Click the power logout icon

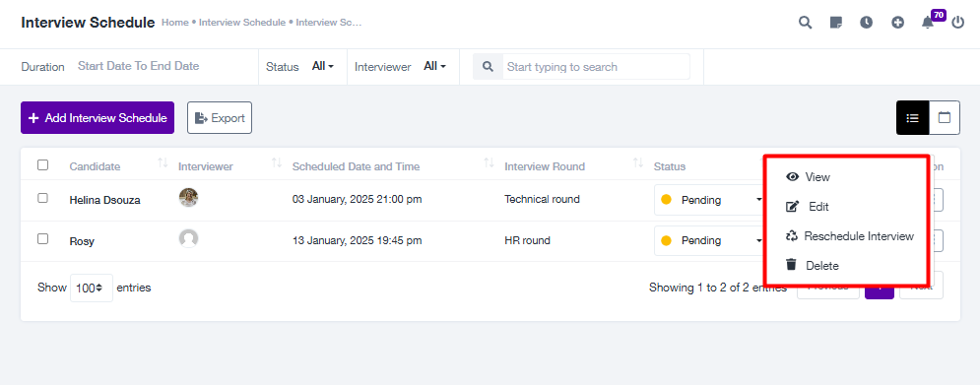coord(958,23)
